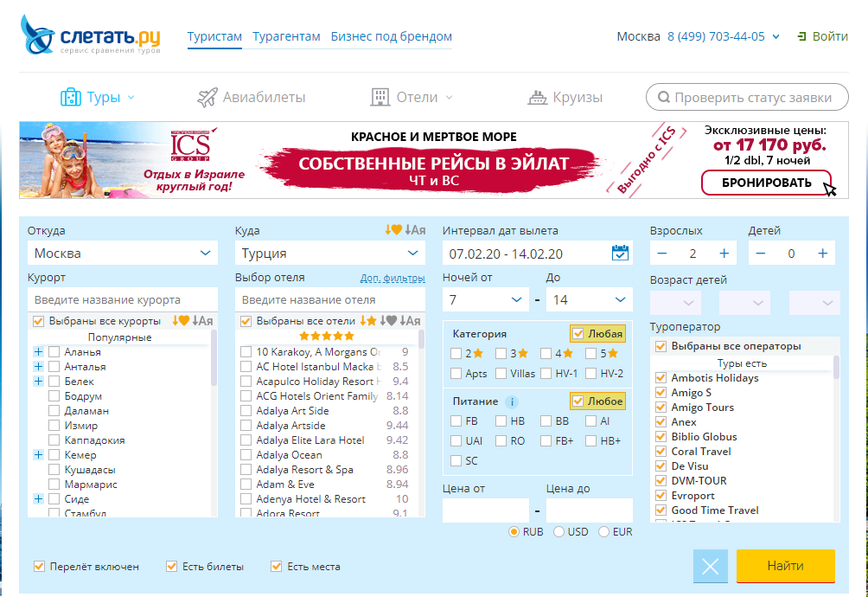Sort destinations alphabetically in Куда
The height and width of the screenshot is (597, 868).
(415, 230)
